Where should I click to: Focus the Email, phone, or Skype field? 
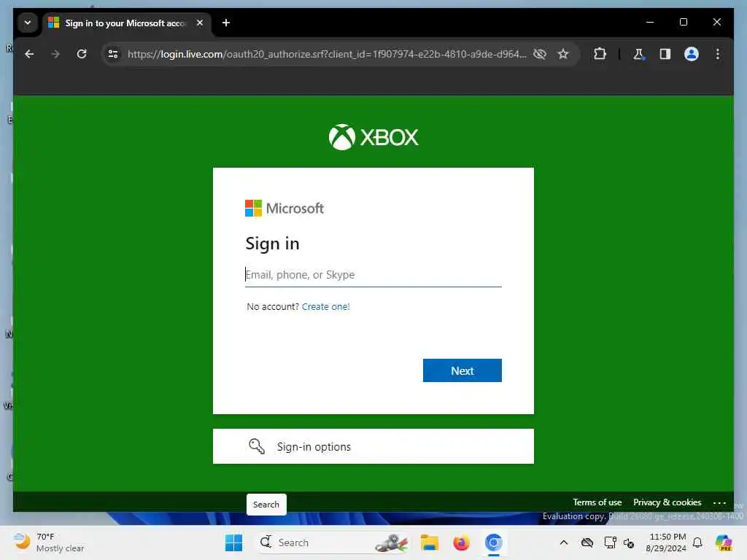373,275
